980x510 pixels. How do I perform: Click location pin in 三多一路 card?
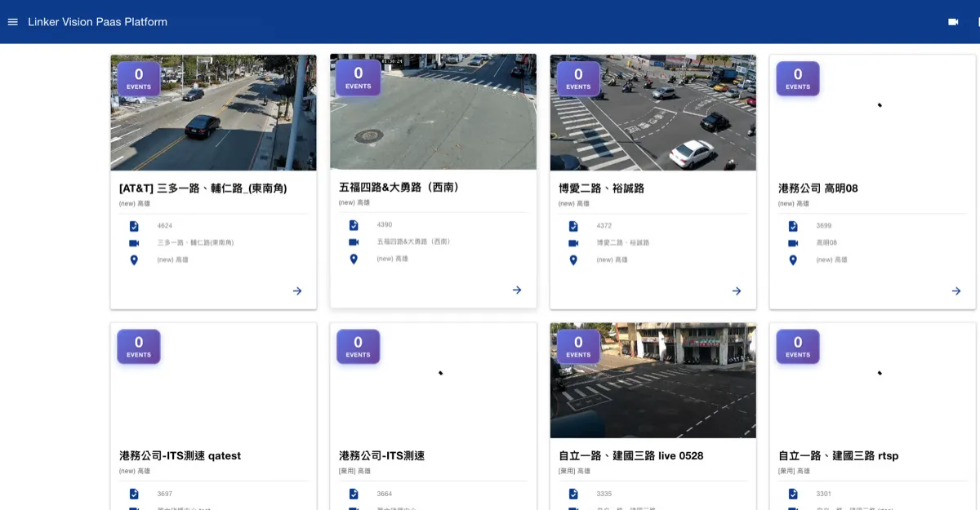(134, 260)
